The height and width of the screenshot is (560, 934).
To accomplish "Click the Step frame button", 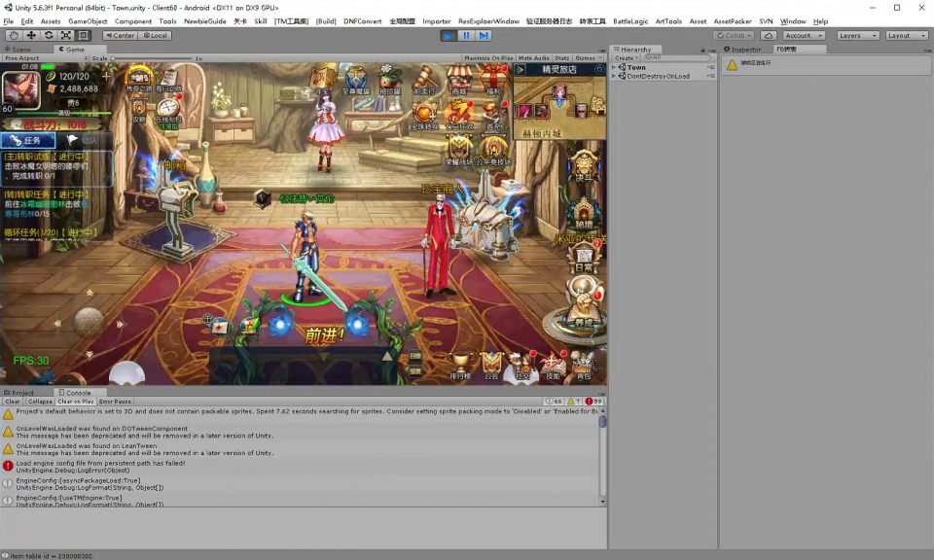I will (x=483, y=35).
